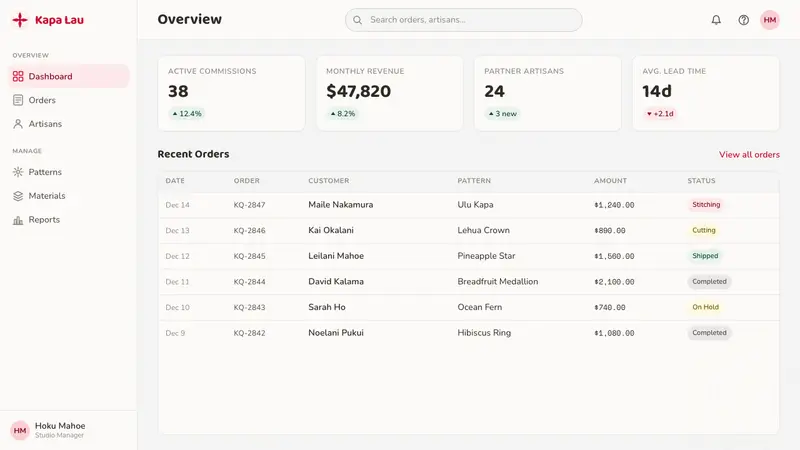This screenshot has width=800, height=450.
Task: Open order KQ-2846
Action: click(x=249, y=231)
